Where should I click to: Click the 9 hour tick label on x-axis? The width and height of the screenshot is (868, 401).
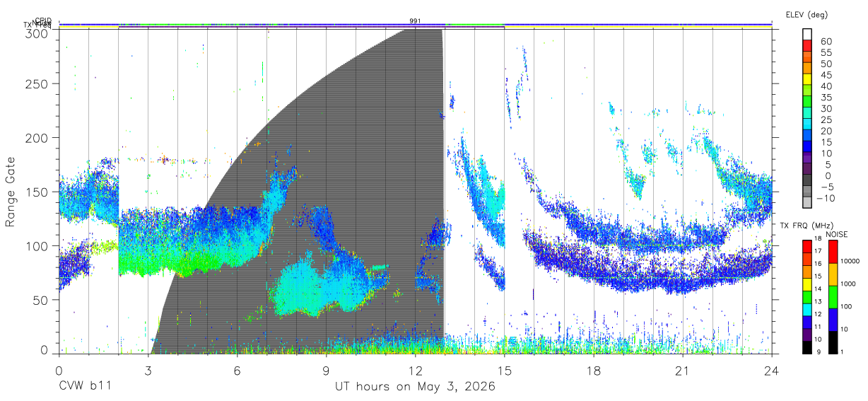(326, 371)
